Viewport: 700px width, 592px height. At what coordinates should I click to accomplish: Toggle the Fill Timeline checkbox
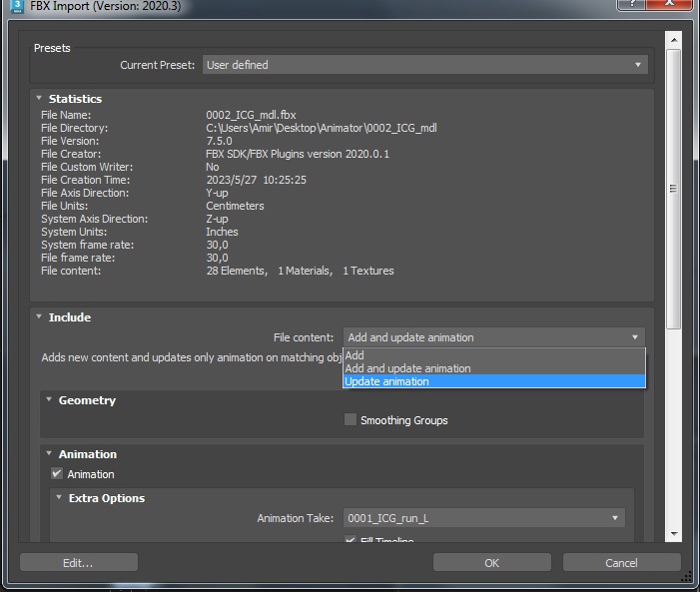click(350, 539)
